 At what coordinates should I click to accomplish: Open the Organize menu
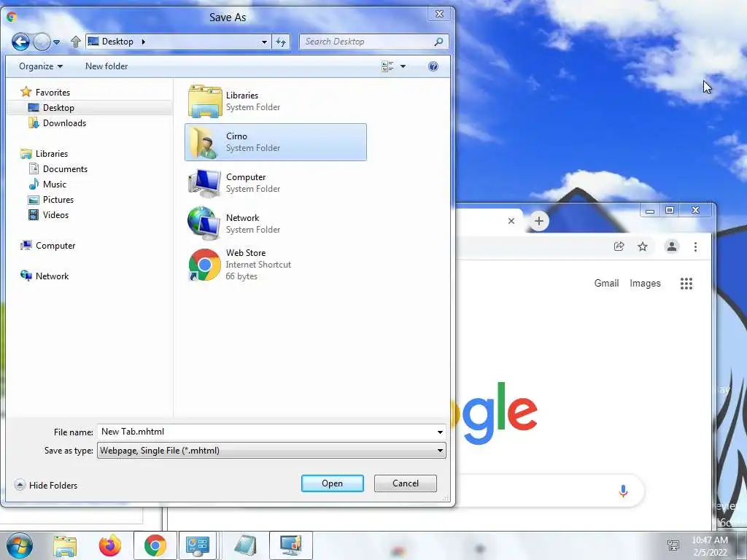coord(41,66)
